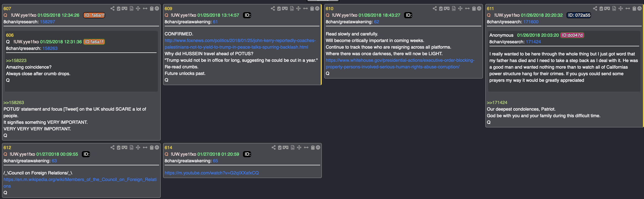The height and width of the screenshot is (199, 644).
Task: Open greatawakening post link 65
Action: 215,161
